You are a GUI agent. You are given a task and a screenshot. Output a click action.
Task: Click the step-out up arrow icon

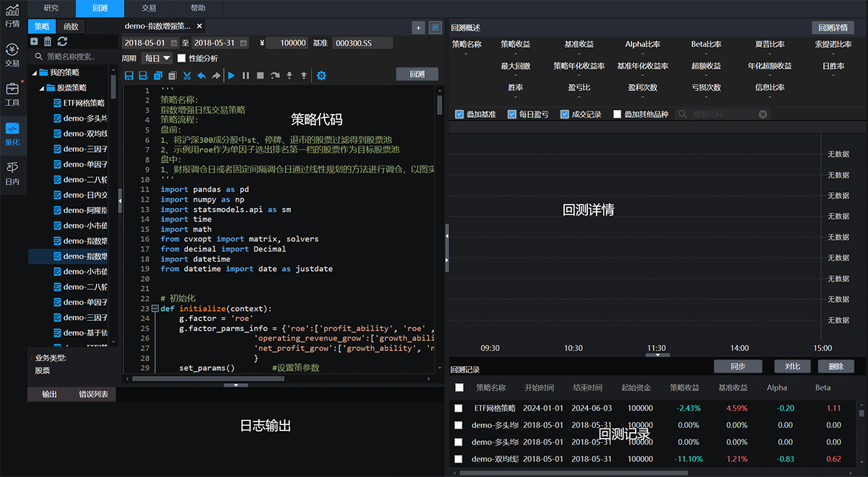304,75
